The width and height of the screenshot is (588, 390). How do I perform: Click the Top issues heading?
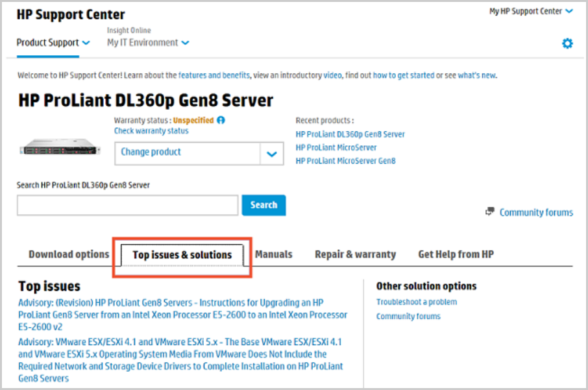tap(49, 287)
